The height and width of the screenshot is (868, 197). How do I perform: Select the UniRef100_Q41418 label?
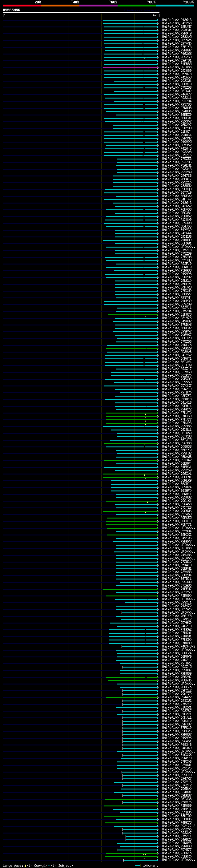pos(177,402)
